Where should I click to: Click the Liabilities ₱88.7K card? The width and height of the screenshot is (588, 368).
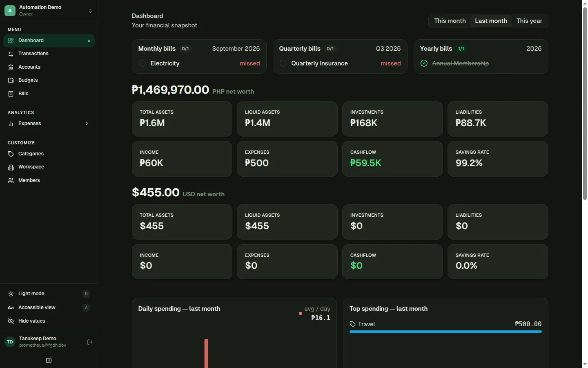[498, 119]
